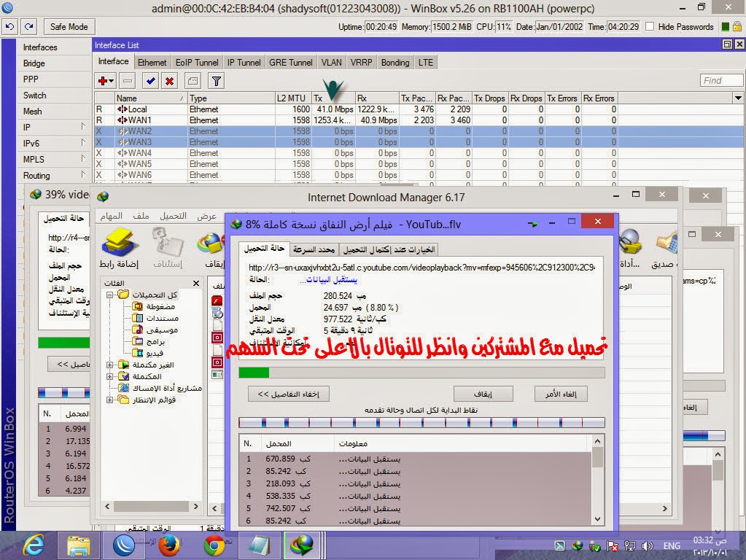Viewport: 746px width, 560px height.
Task: Click إخفاء التفاصيل hide details button
Action: [x=289, y=394]
